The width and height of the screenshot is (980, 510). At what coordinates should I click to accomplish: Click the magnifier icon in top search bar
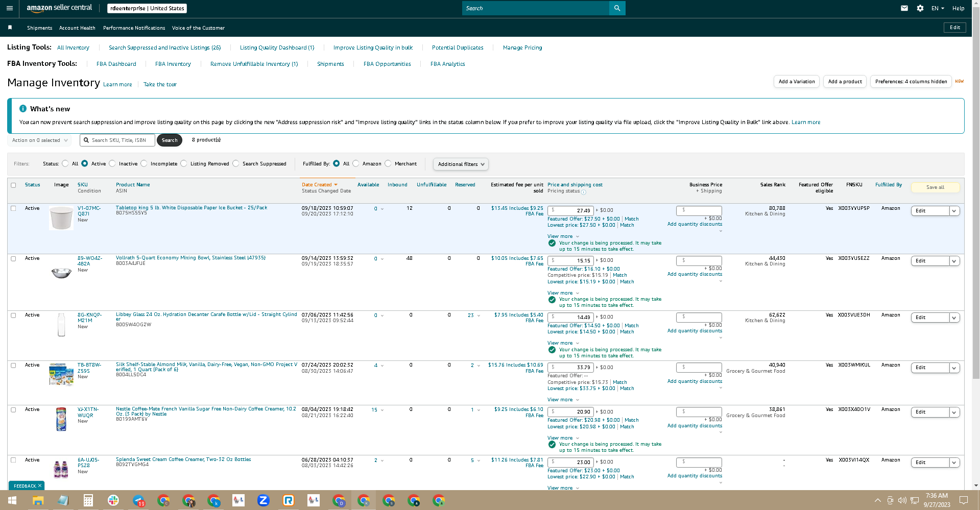tap(617, 8)
